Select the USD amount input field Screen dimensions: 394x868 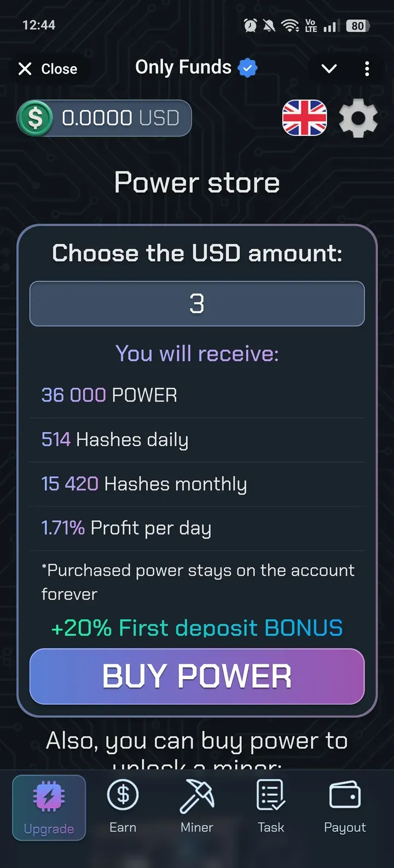pyautogui.click(x=197, y=303)
